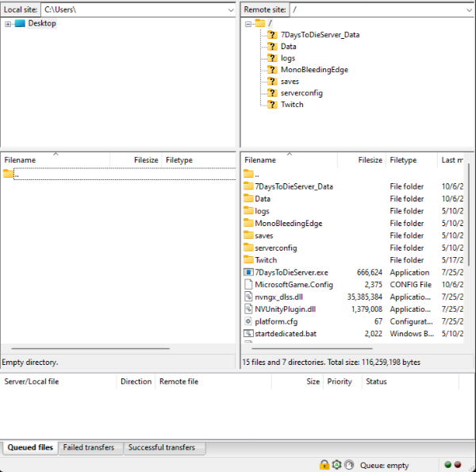
Task: Select the saves folder in remote file list
Action: (x=263, y=236)
